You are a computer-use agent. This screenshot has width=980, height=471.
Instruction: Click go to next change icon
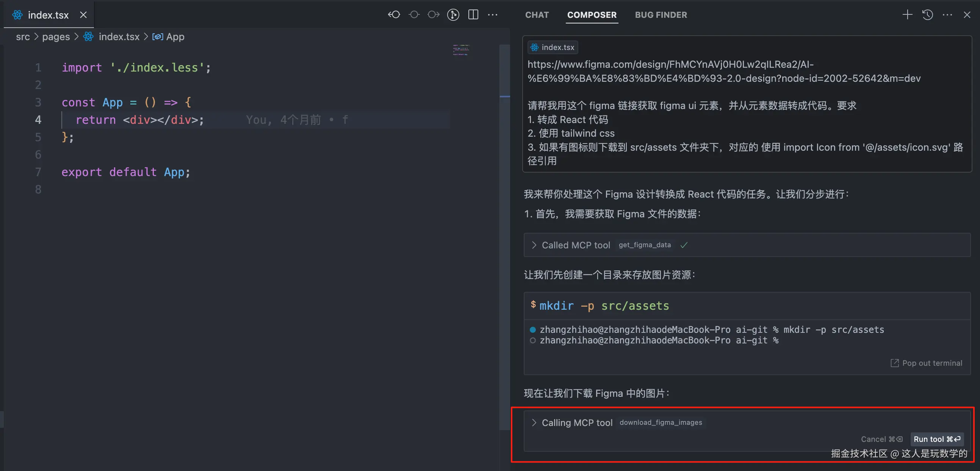coord(433,15)
